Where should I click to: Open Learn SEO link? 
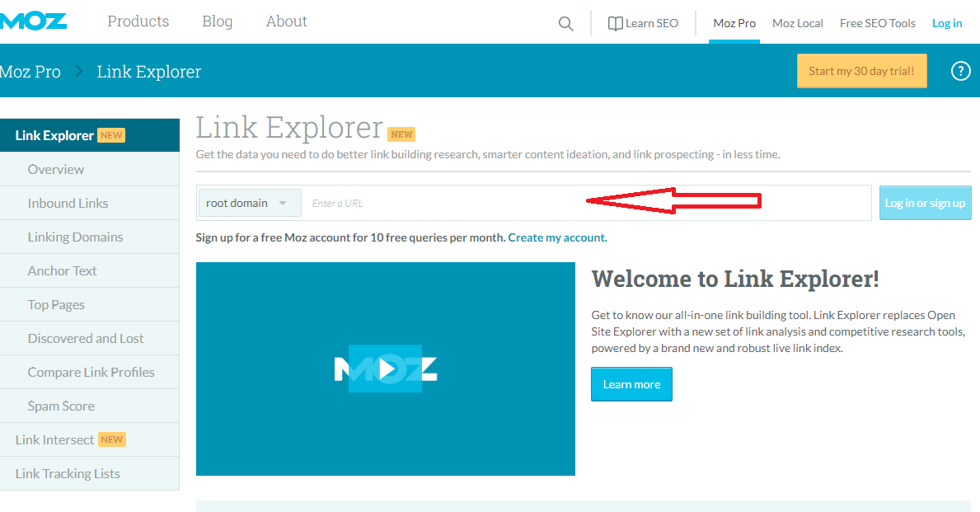tap(643, 23)
